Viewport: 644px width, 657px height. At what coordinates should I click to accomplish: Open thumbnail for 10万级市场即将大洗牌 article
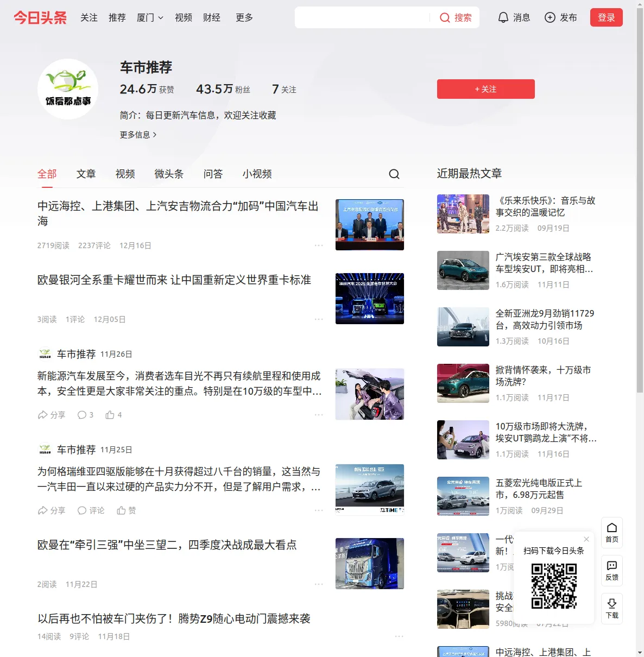click(x=463, y=440)
